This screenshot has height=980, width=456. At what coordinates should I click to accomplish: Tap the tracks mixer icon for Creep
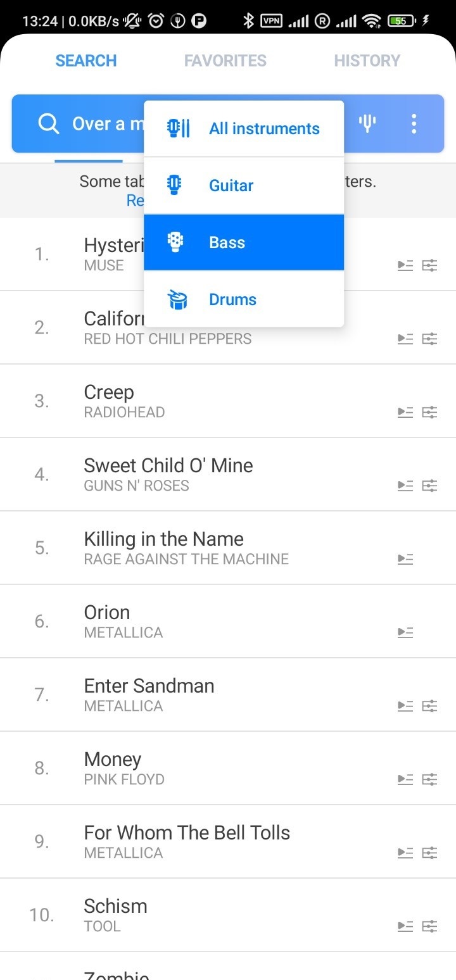(430, 413)
